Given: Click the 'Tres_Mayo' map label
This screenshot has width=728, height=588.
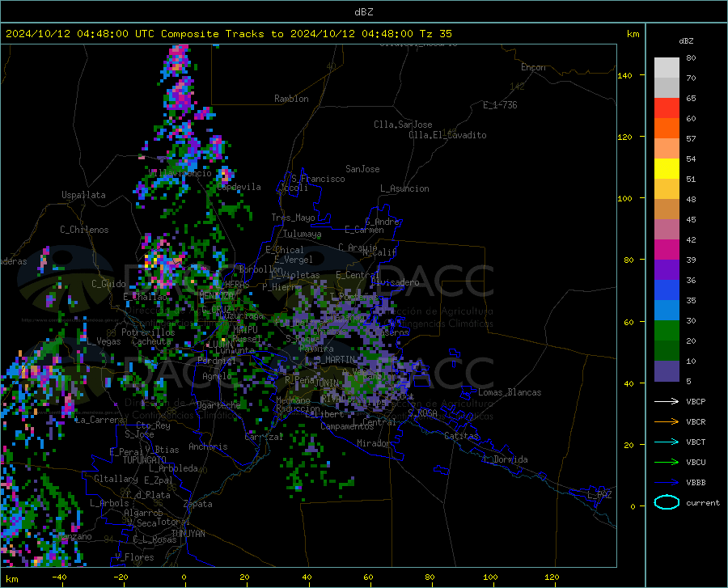Looking at the screenshot, I should click(x=293, y=218).
